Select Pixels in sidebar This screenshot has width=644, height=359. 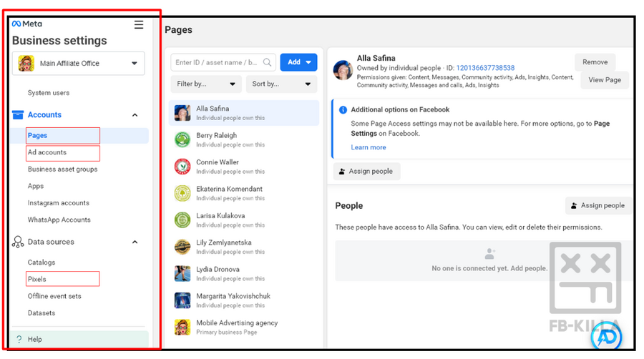tap(37, 279)
